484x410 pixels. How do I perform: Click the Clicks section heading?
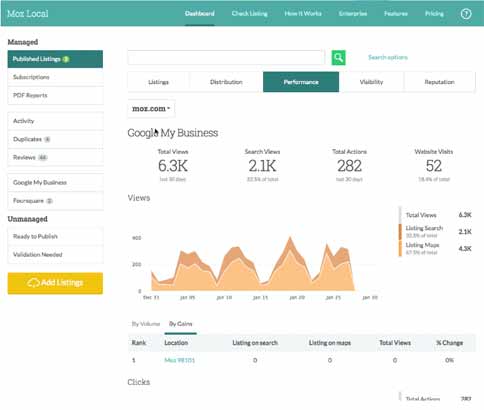pyautogui.click(x=139, y=382)
